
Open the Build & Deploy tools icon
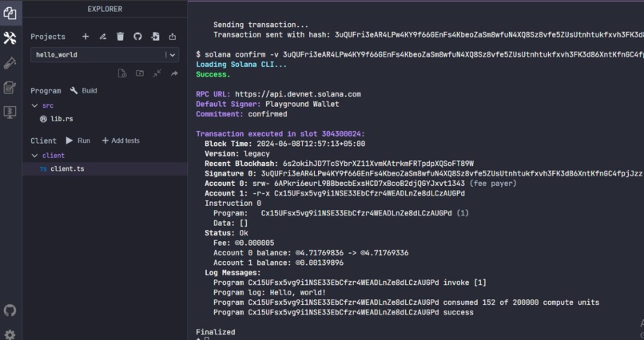point(10,38)
